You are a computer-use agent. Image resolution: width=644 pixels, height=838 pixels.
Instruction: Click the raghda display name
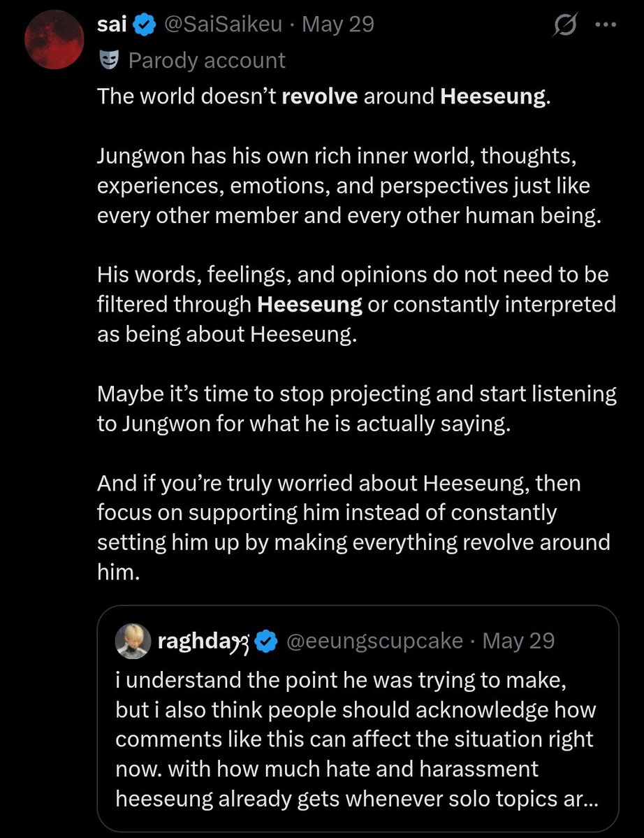(x=203, y=641)
